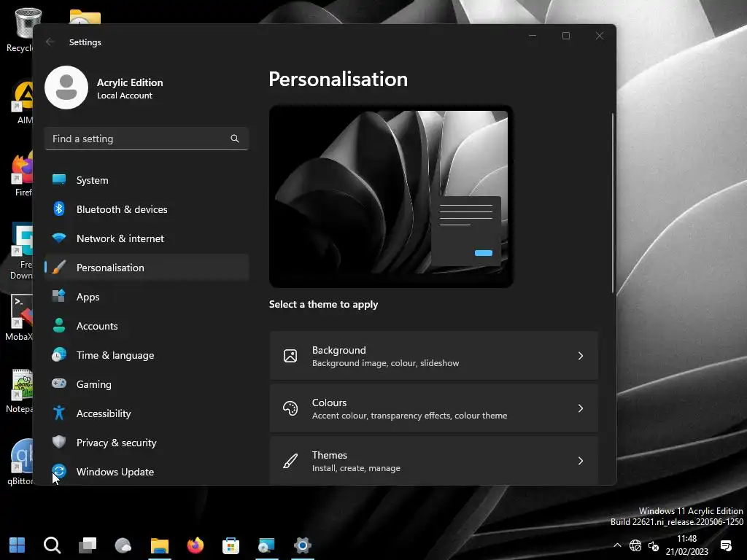Open System settings icon in sidebar
Viewport: 747px width, 560px height.
[59, 179]
